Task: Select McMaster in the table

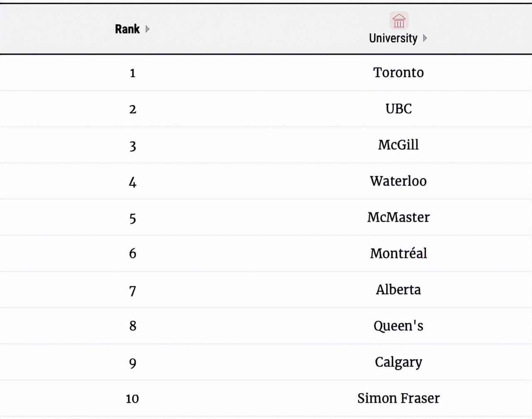Action: [398, 217]
